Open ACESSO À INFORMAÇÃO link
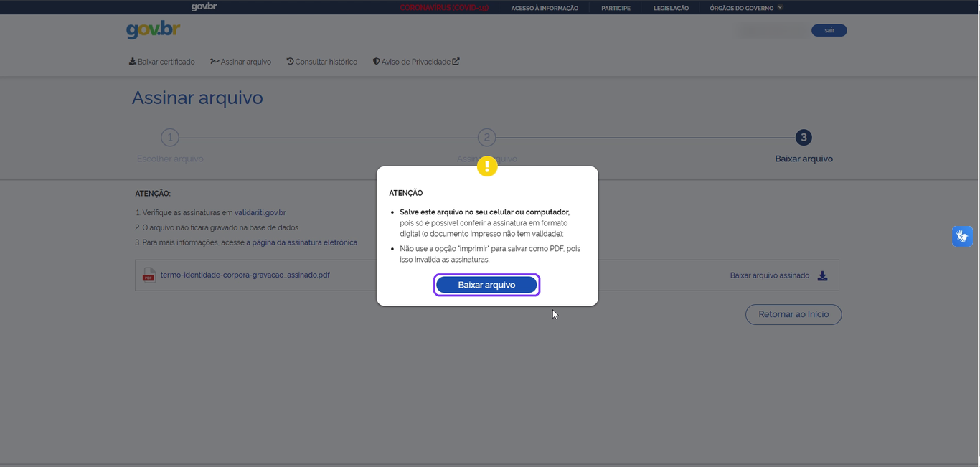The width and height of the screenshot is (980, 467). [545, 8]
